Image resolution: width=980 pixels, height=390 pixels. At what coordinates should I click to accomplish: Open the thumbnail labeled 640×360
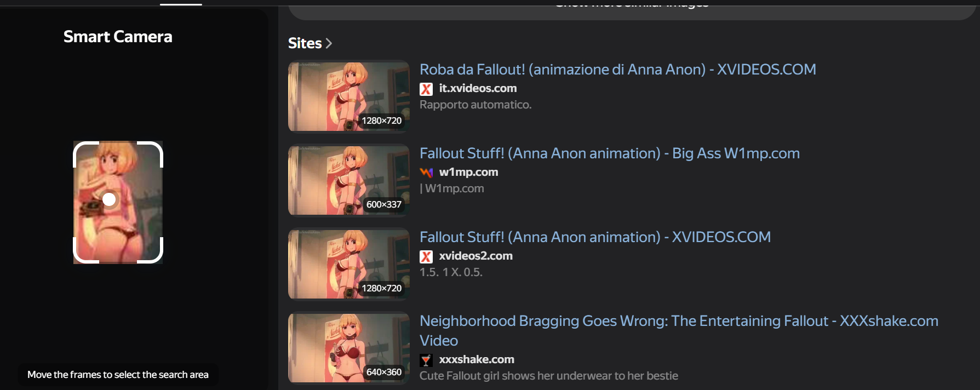pos(349,348)
